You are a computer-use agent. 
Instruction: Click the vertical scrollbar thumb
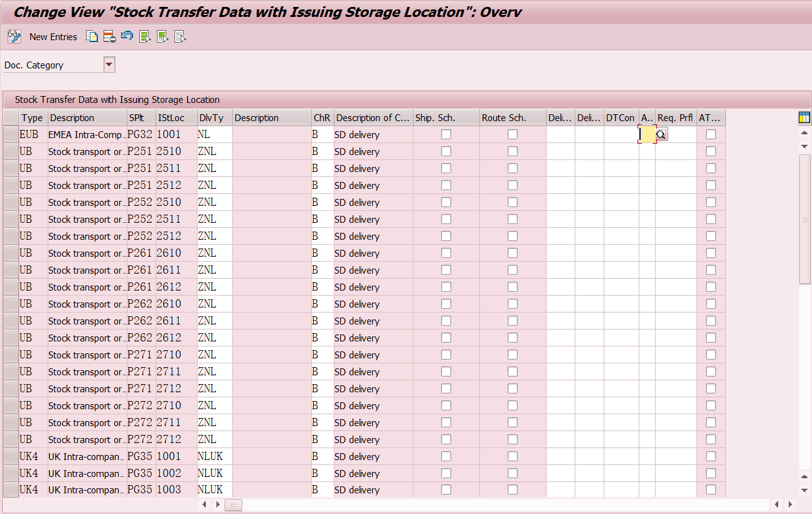click(804, 219)
